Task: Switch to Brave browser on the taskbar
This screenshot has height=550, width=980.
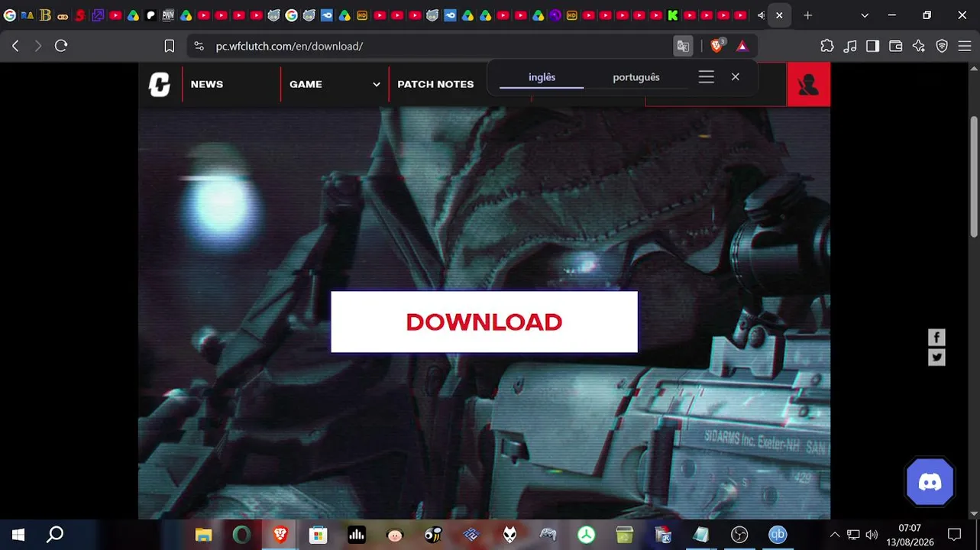Action: [x=280, y=535]
